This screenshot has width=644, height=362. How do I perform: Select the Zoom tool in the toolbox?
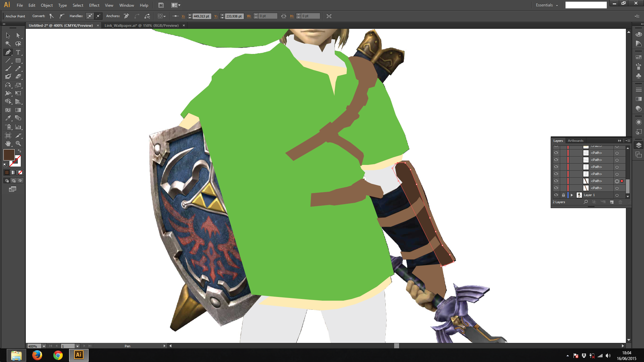click(x=18, y=143)
